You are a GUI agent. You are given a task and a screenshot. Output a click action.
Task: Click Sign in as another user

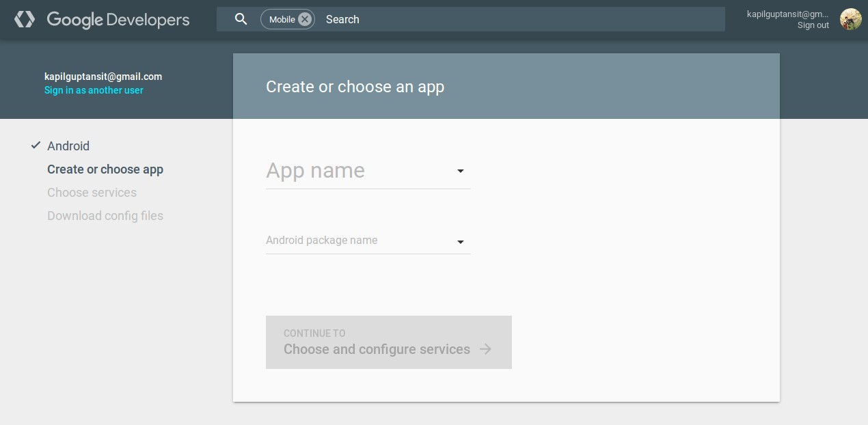click(x=94, y=90)
